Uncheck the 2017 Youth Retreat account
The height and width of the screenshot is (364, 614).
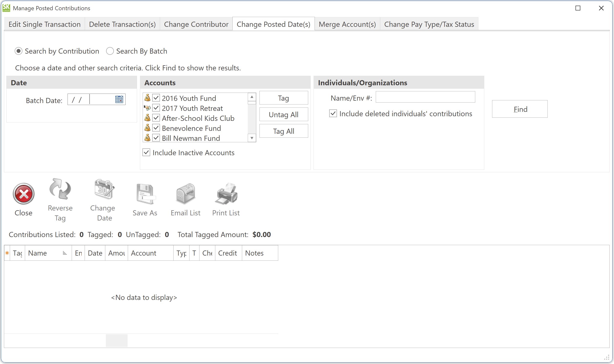pos(156,108)
